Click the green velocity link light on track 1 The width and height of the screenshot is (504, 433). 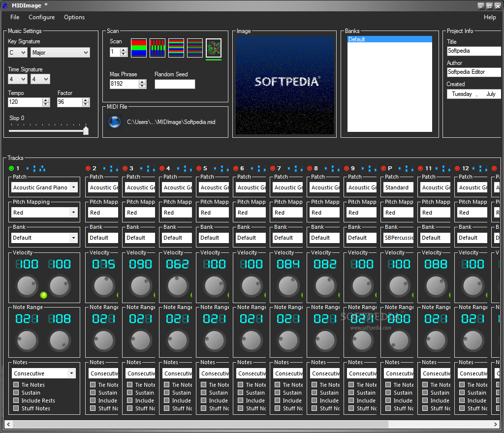pyautogui.click(x=43, y=295)
